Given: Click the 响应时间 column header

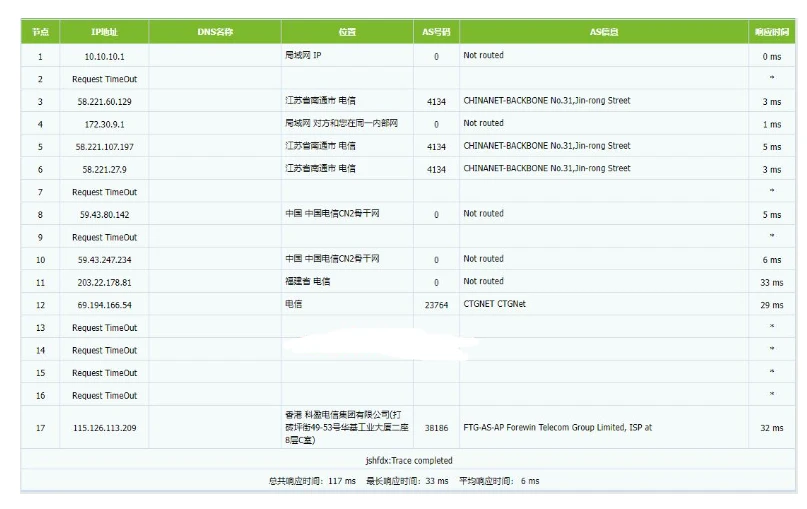Looking at the screenshot, I should point(771,32).
